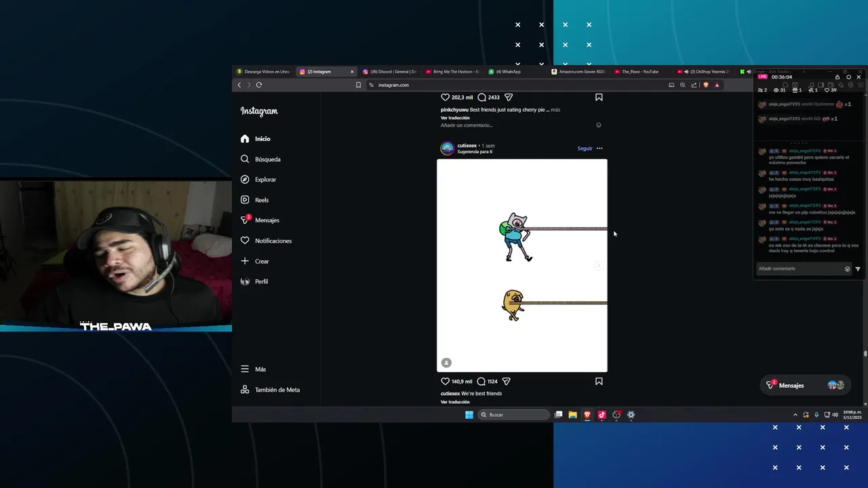Viewport: 868px width, 488px height.
Task: Open floating Mensajes chat button
Action: click(804, 386)
